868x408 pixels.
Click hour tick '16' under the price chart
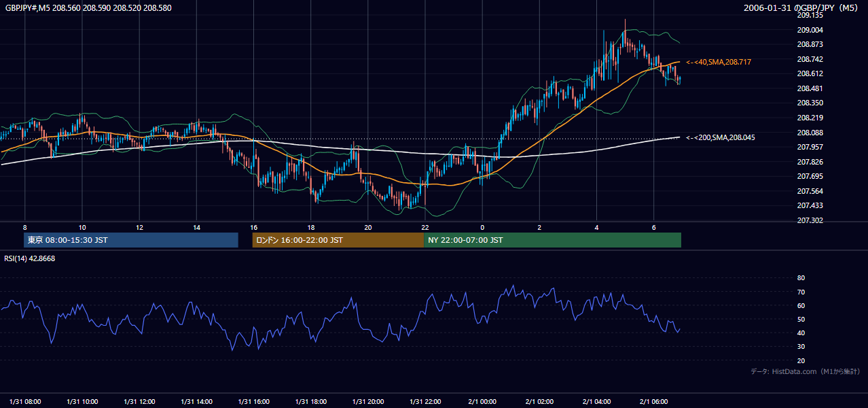pyautogui.click(x=254, y=227)
